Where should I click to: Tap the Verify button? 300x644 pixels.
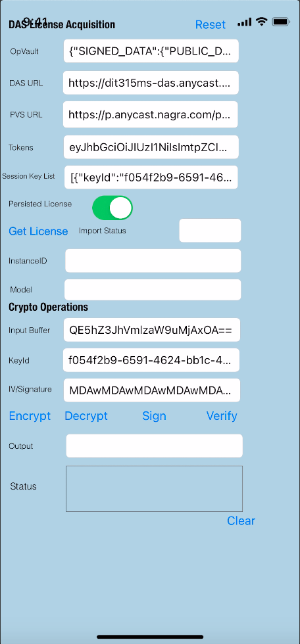tap(222, 415)
